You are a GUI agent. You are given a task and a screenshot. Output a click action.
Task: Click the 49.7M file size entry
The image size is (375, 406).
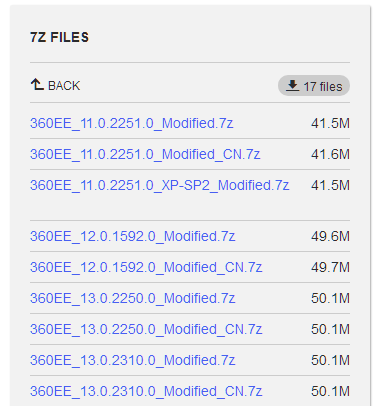point(330,267)
